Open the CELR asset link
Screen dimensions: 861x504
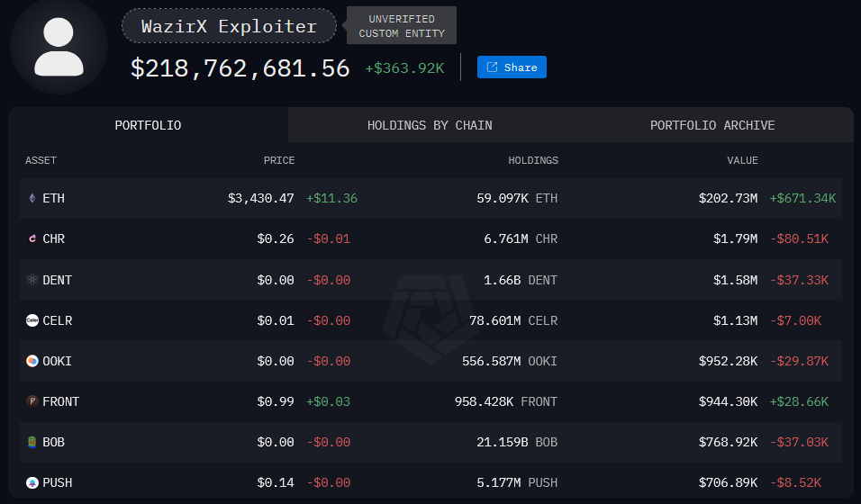click(x=57, y=320)
